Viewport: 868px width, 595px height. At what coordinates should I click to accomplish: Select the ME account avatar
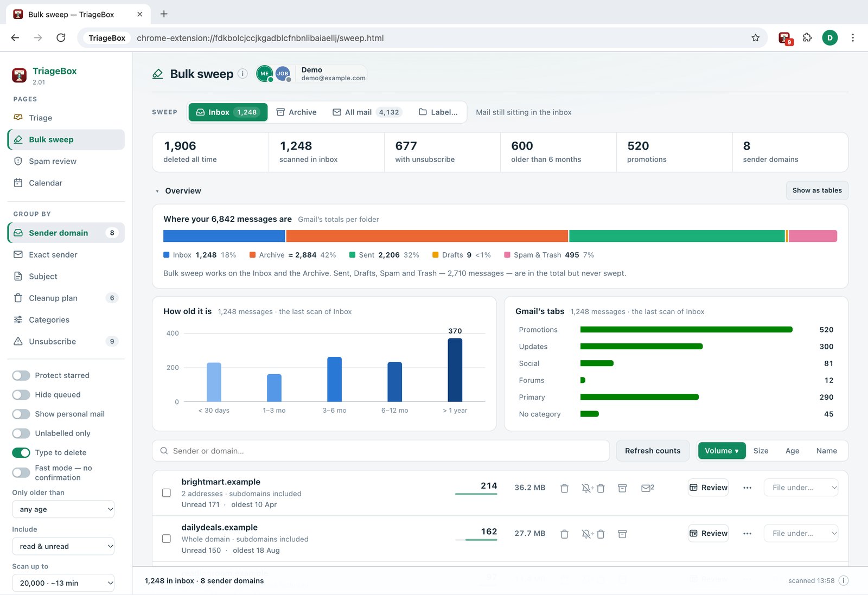(x=264, y=74)
